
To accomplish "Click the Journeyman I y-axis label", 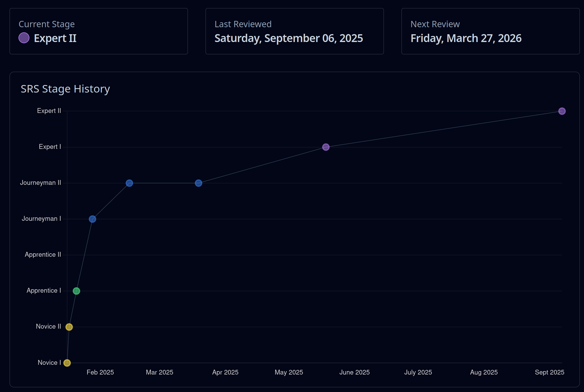I will tap(41, 219).
